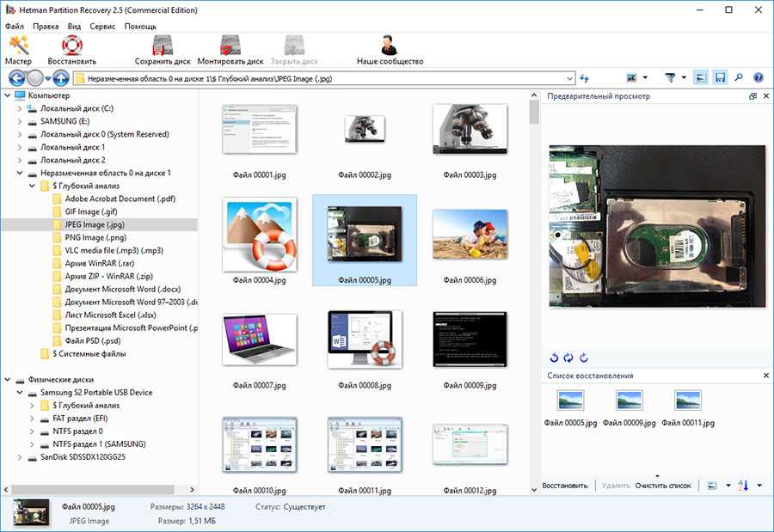Expand the SAMSUNG (E:) tree node

point(20,122)
